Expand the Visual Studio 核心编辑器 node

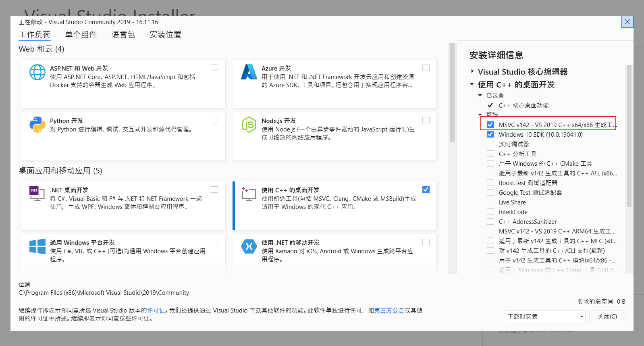[x=472, y=71]
